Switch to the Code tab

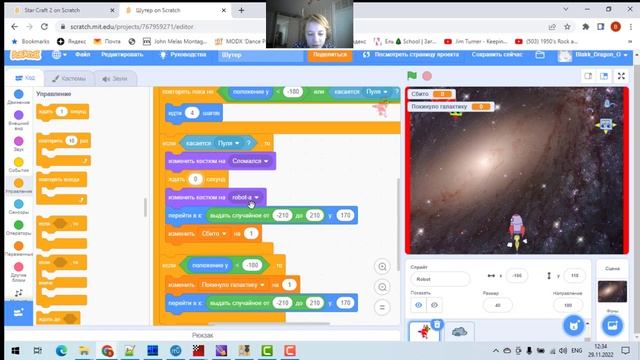point(25,78)
